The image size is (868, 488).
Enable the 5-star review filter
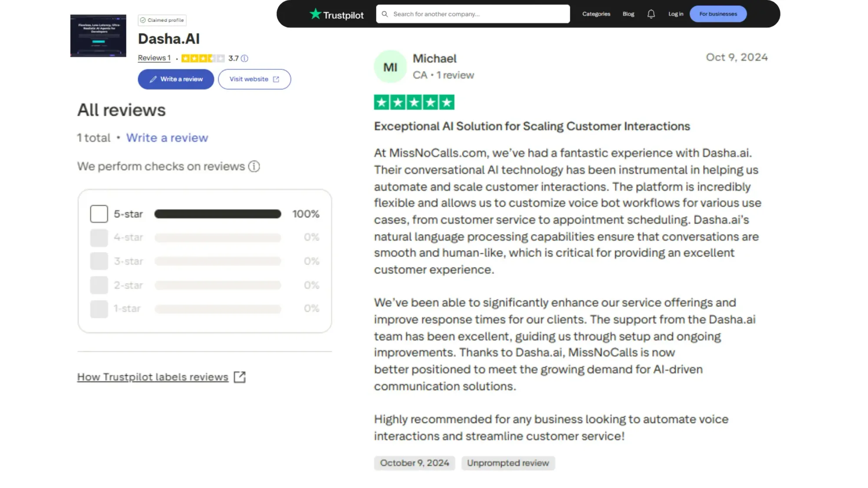pos(99,213)
